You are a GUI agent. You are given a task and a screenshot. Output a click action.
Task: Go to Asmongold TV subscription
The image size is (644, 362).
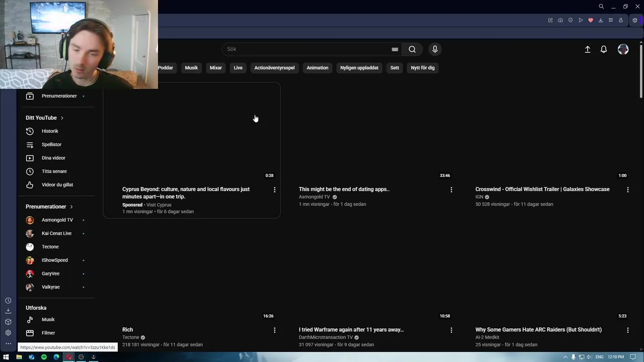[56, 220]
